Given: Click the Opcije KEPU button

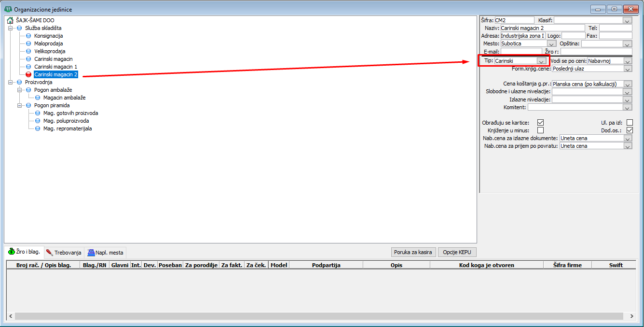Looking at the screenshot, I should [x=457, y=252].
